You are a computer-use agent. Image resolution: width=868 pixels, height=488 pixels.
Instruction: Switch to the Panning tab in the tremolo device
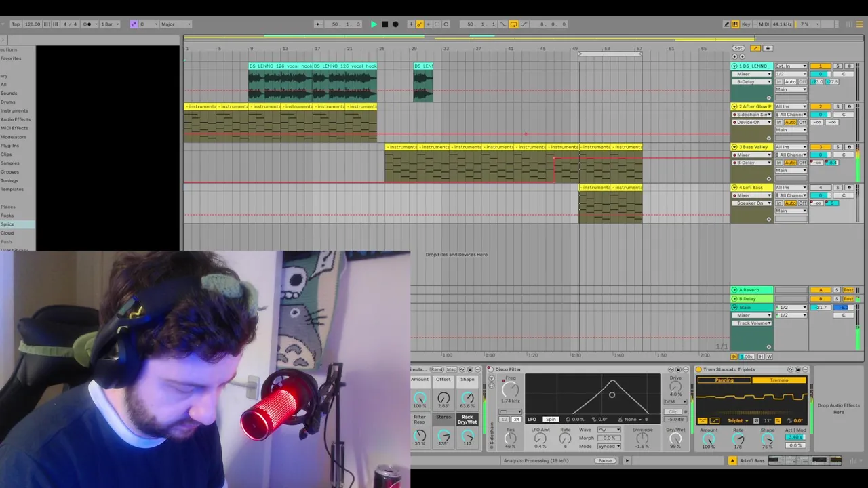[724, 380]
